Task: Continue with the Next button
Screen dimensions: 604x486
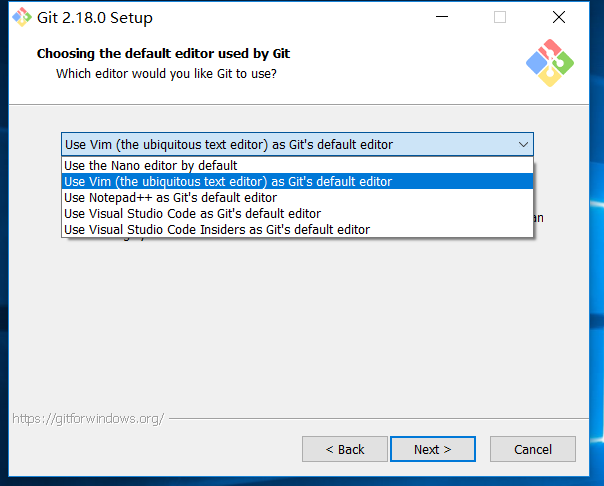Action: (x=433, y=449)
